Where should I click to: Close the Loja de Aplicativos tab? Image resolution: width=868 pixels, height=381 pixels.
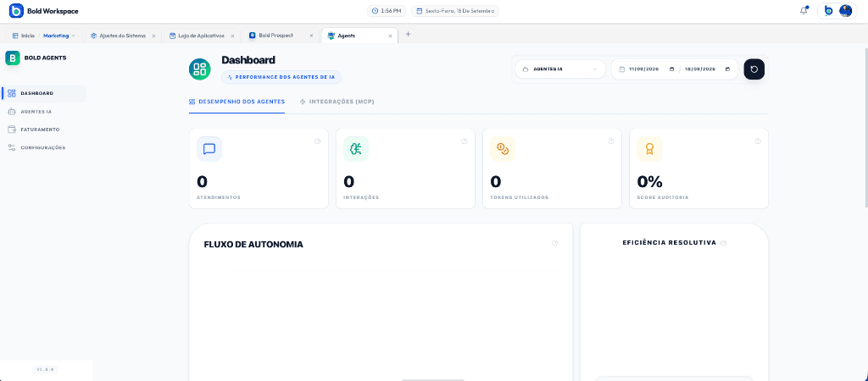[x=232, y=36]
